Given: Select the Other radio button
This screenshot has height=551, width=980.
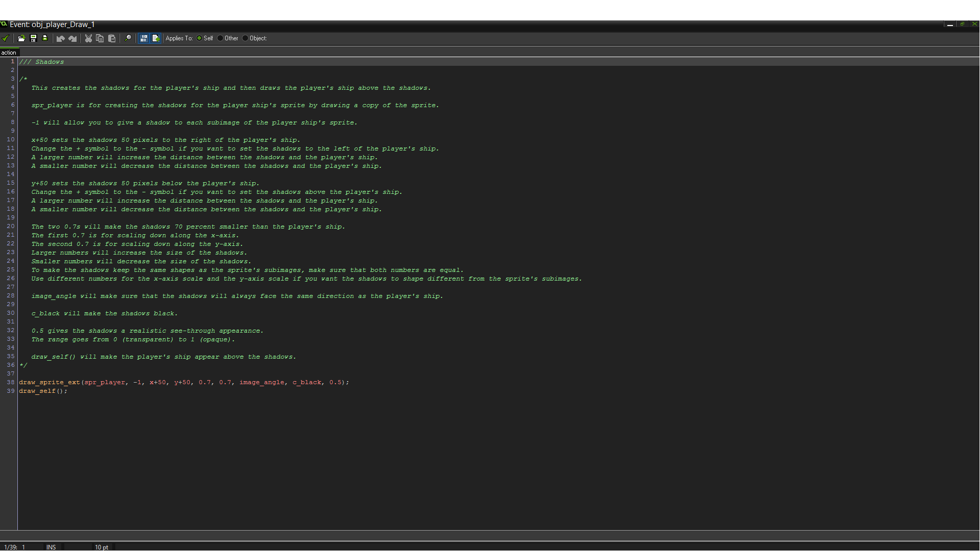Looking at the screenshot, I should point(220,38).
